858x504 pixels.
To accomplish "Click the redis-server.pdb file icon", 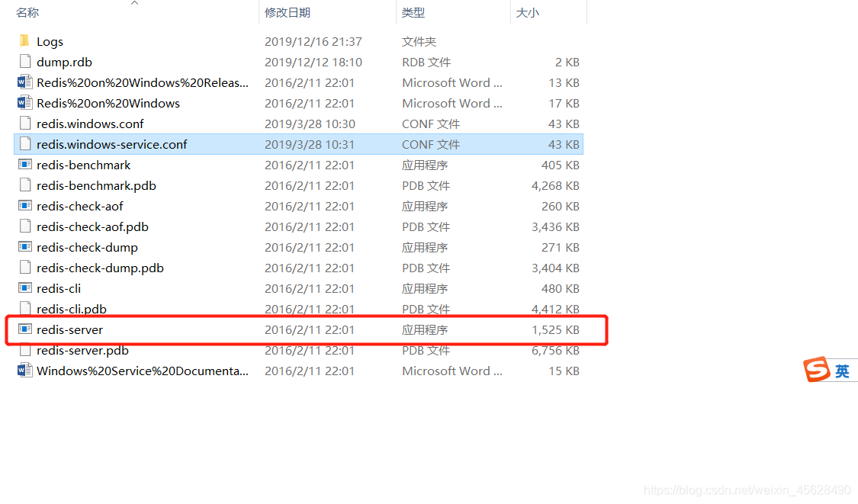I will 24,350.
